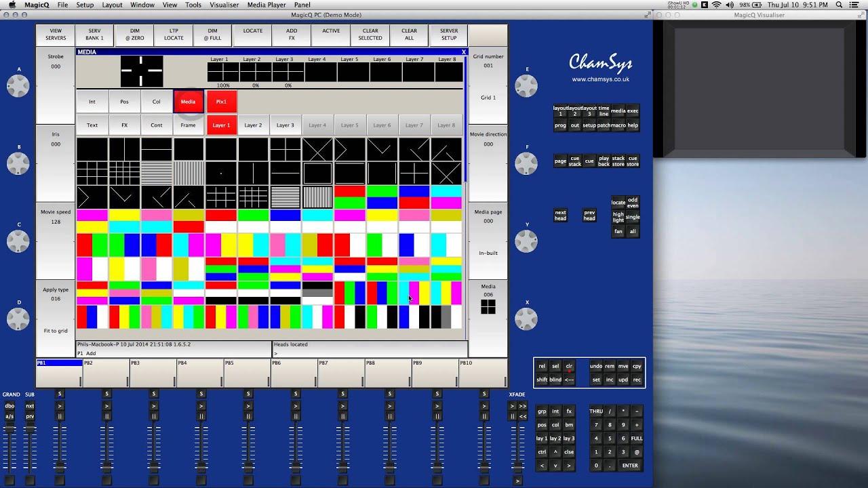Image resolution: width=868 pixels, height=488 pixels.
Task: Click the rec record button
Action: [x=637, y=380]
